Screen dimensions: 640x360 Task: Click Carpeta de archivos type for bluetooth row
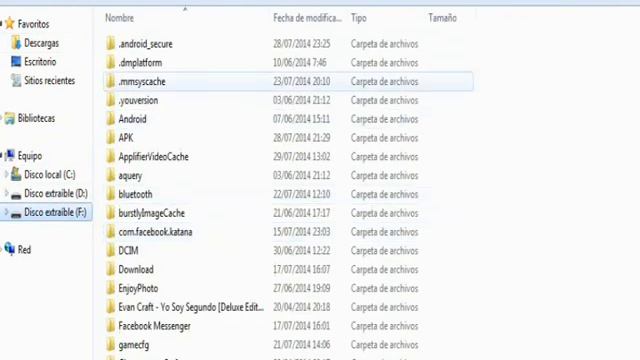coord(384,194)
